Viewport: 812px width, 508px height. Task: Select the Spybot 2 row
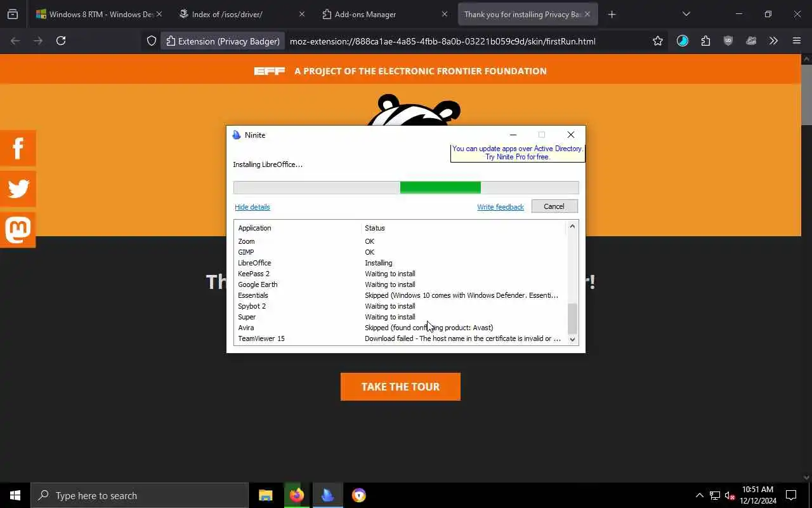click(400, 306)
